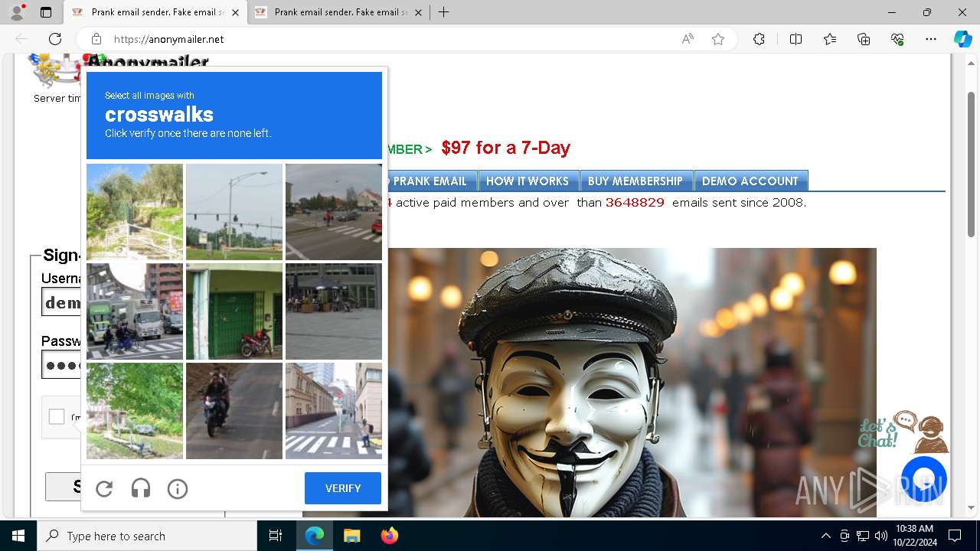Click the VERIFY button

click(343, 488)
